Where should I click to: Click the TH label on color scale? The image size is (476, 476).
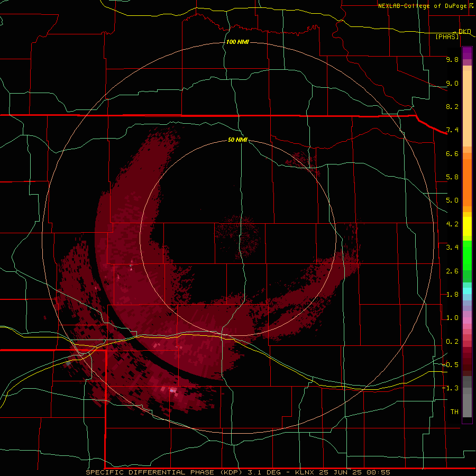tap(454, 412)
